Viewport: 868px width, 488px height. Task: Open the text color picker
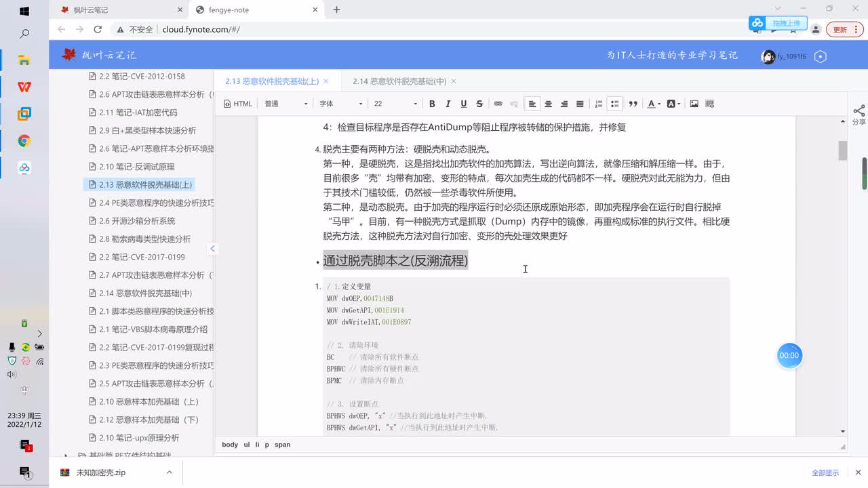click(x=653, y=104)
